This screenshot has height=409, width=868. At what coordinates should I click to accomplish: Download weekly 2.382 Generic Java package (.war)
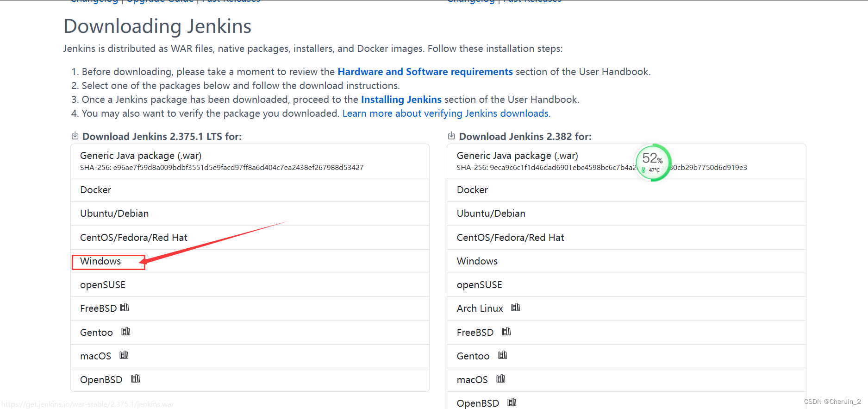pos(626,161)
